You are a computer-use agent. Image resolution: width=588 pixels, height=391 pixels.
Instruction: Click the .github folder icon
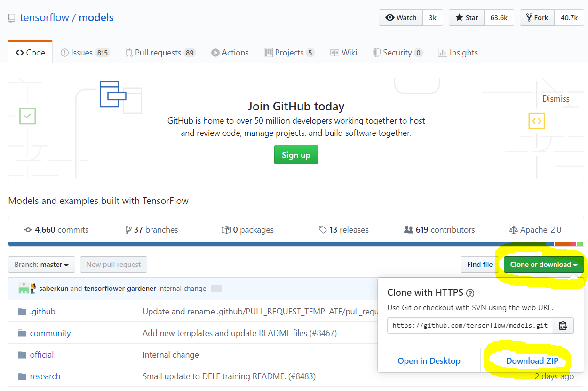coord(22,312)
